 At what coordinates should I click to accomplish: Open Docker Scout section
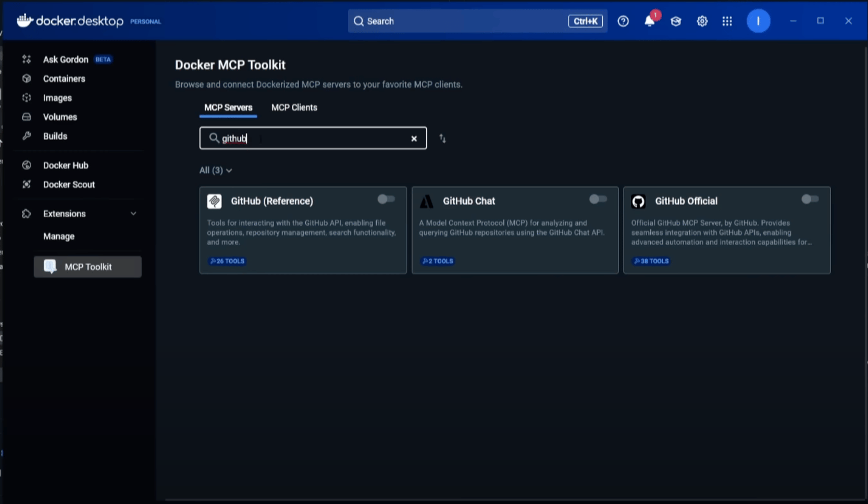(69, 185)
